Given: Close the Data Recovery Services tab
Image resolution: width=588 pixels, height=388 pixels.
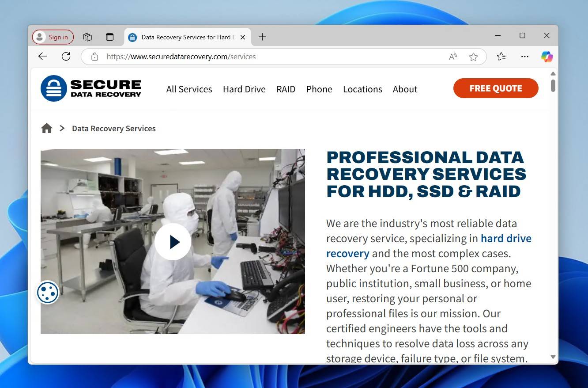Looking at the screenshot, I should pyautogui.click(x=242, y=37).
